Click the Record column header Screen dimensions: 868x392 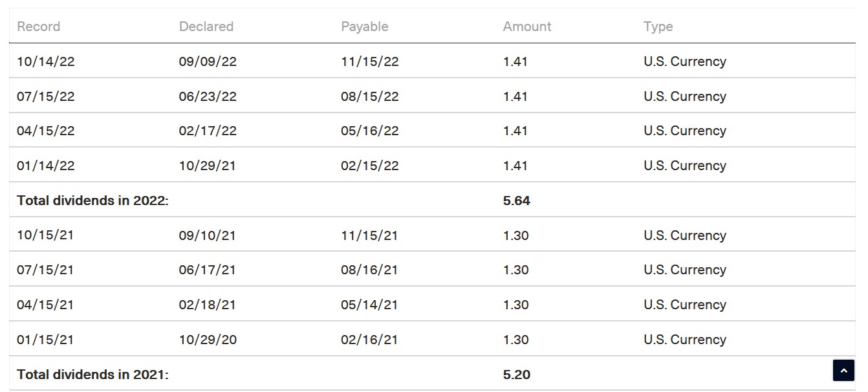[x=38, y=27]
